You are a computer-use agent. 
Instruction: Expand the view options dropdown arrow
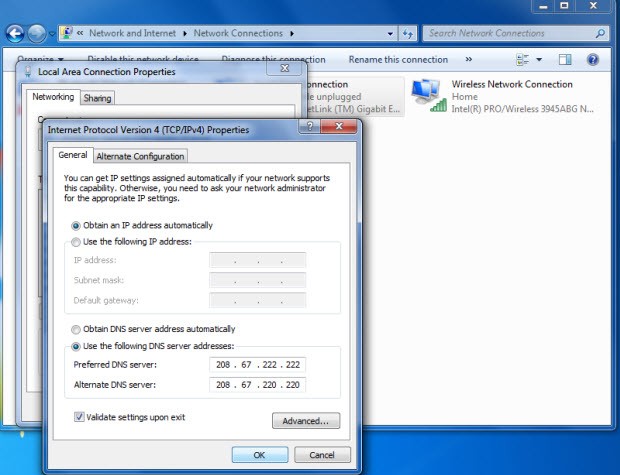(539, 60)
